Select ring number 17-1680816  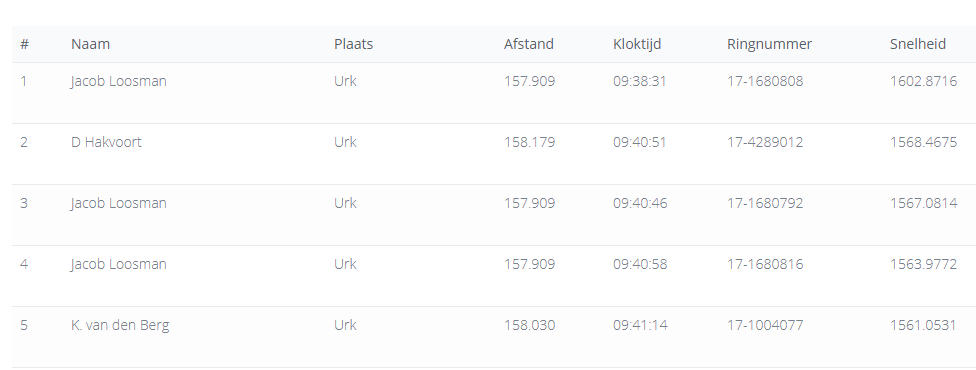click(765, 264)
